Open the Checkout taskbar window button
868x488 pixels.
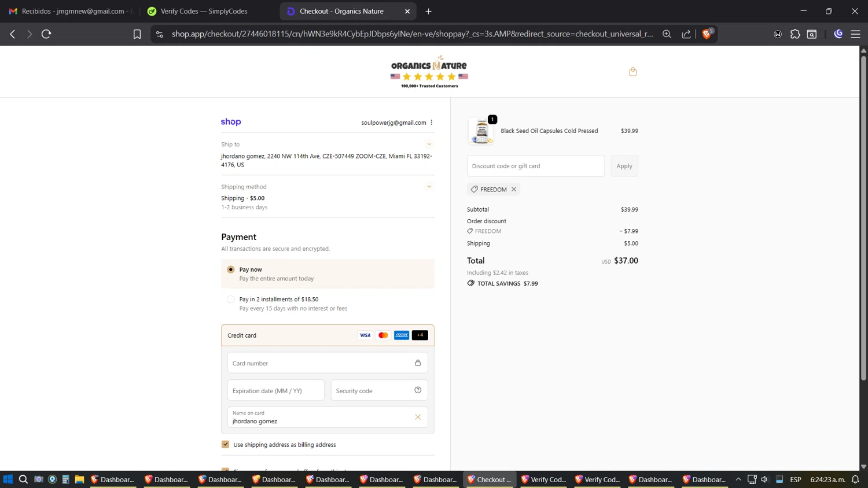click(x=490, y=479)
